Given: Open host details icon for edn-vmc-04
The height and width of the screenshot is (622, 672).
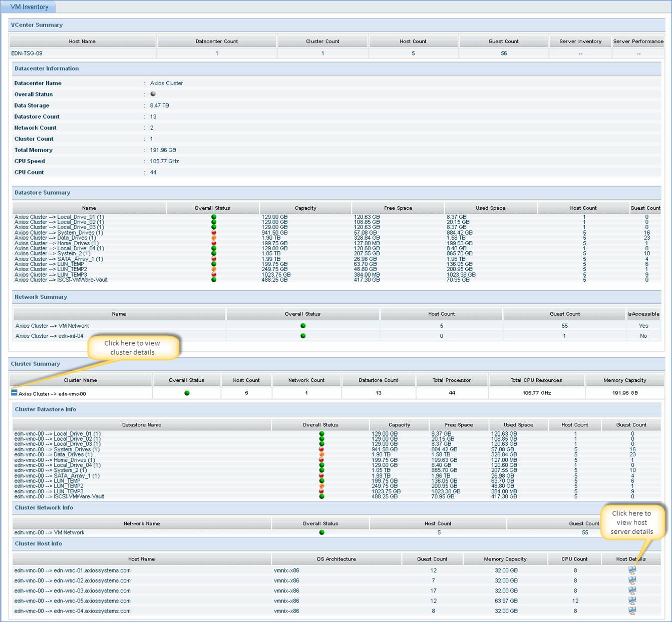Looking at the screenshot, I should click(x=632, y=611).
